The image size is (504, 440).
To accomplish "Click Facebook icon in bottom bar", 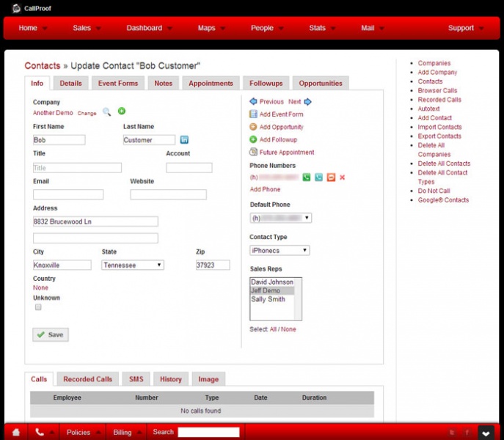I will [x=467, y=432].
